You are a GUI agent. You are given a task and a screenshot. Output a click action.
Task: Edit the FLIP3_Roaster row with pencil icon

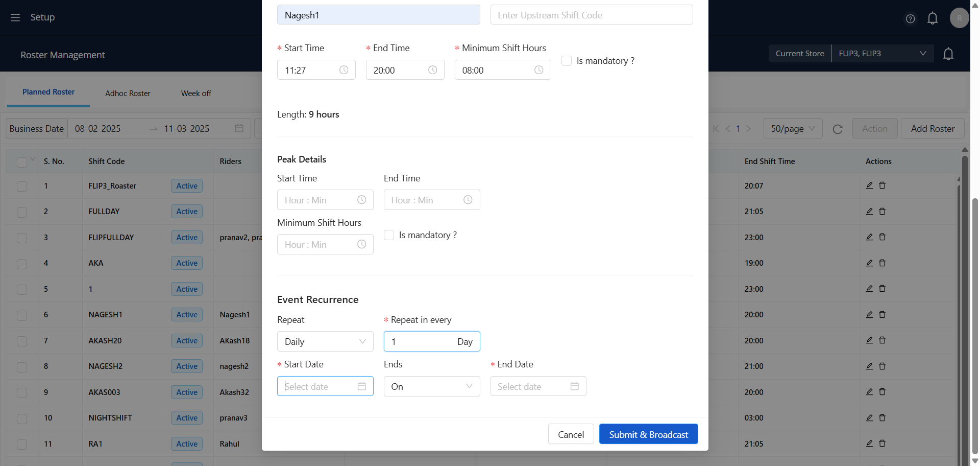coord(869,185)
